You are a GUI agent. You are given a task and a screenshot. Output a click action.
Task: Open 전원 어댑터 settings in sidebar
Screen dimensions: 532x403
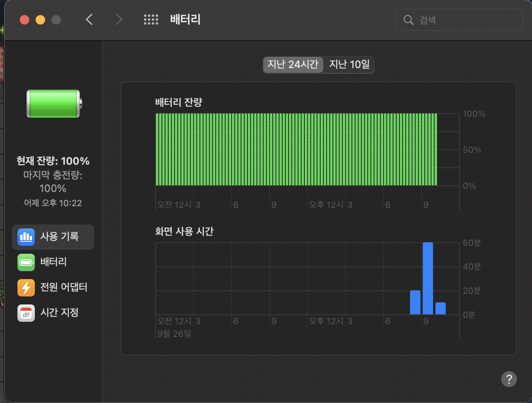64,287
